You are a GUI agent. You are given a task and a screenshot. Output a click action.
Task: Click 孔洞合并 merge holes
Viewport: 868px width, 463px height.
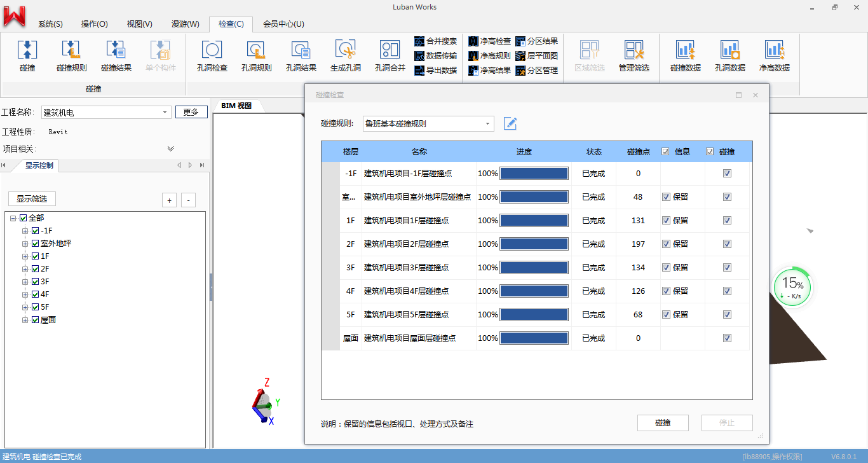(x=390, y=56)
